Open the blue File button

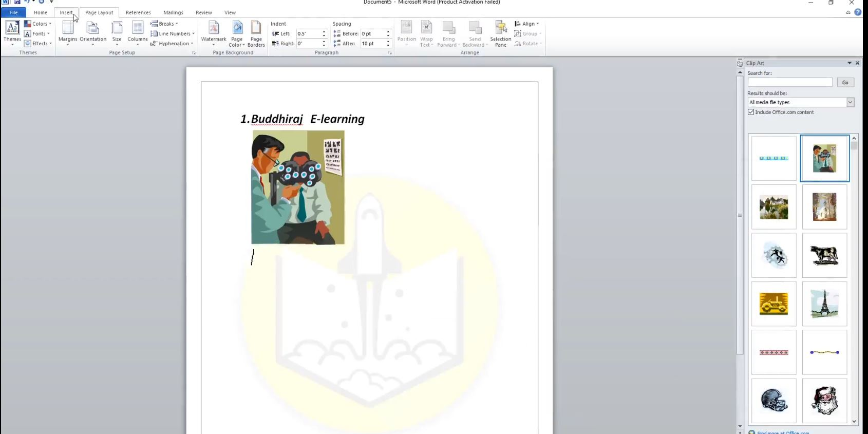click(x=13, y=12)
